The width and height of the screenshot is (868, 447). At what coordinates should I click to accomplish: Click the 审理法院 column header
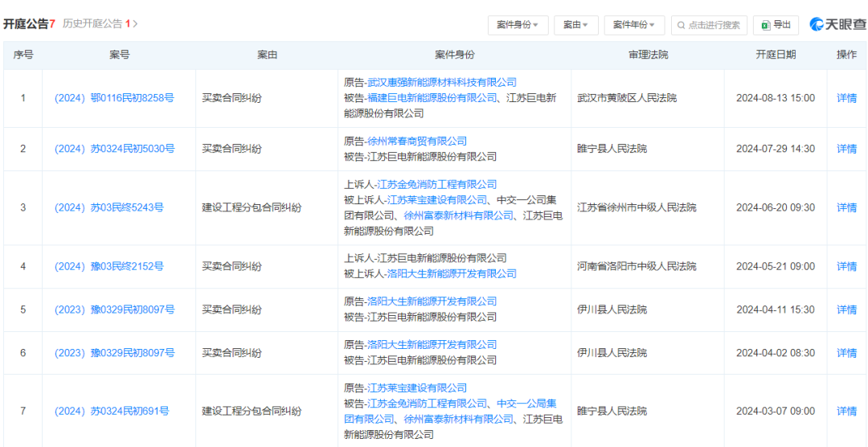[648, 55]
